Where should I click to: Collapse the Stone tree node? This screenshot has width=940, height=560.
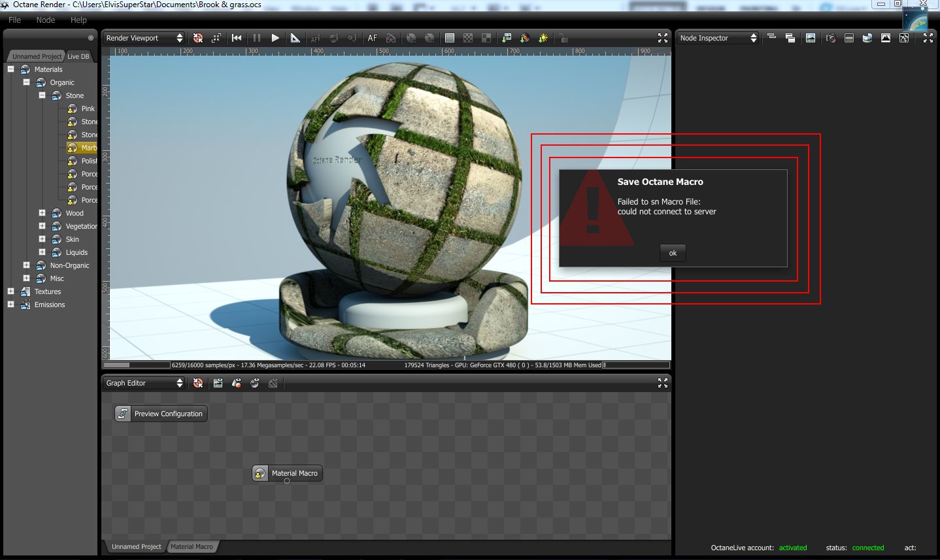coord(42,95)
